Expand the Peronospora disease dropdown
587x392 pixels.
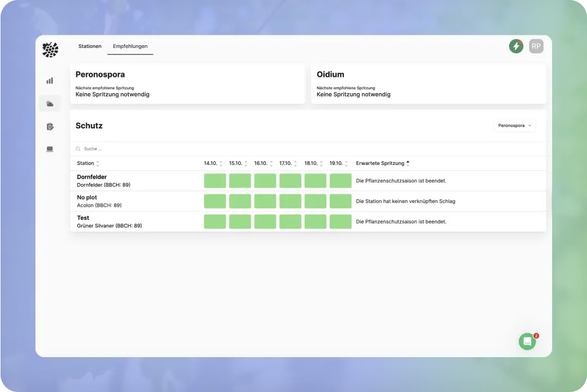pyautogui.click(x=515, y=126)
